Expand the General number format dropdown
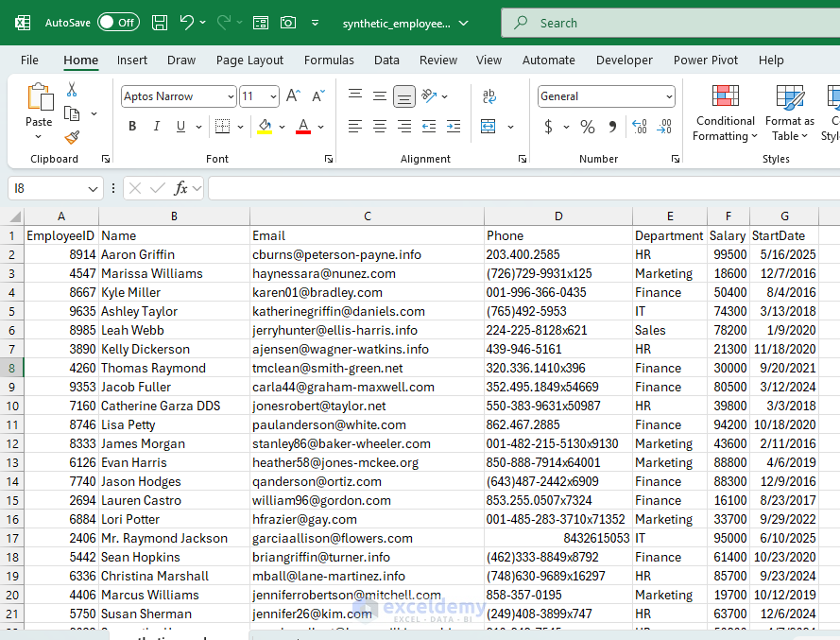The image size is (840, 640). coord(669,97)
